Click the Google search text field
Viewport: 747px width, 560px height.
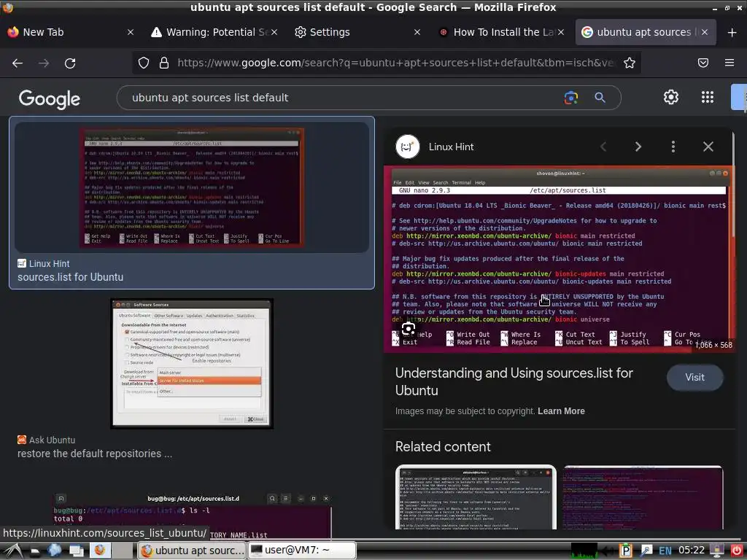(x=343, y=98)
